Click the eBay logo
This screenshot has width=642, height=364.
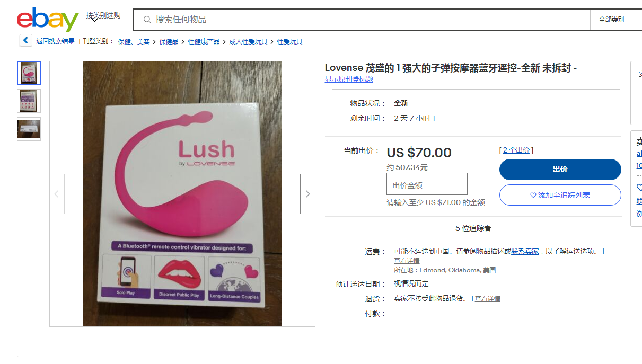[x=47, y=20]
